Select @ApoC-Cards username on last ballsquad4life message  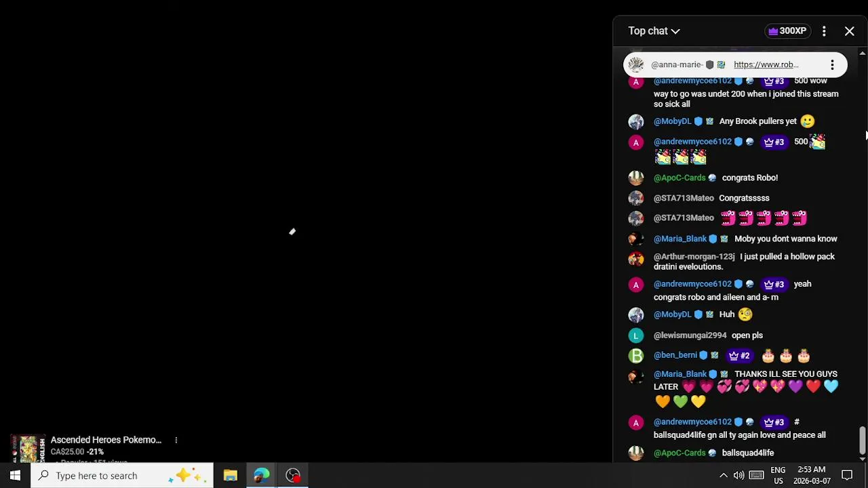pyautogui.click(x=679, y=453)
